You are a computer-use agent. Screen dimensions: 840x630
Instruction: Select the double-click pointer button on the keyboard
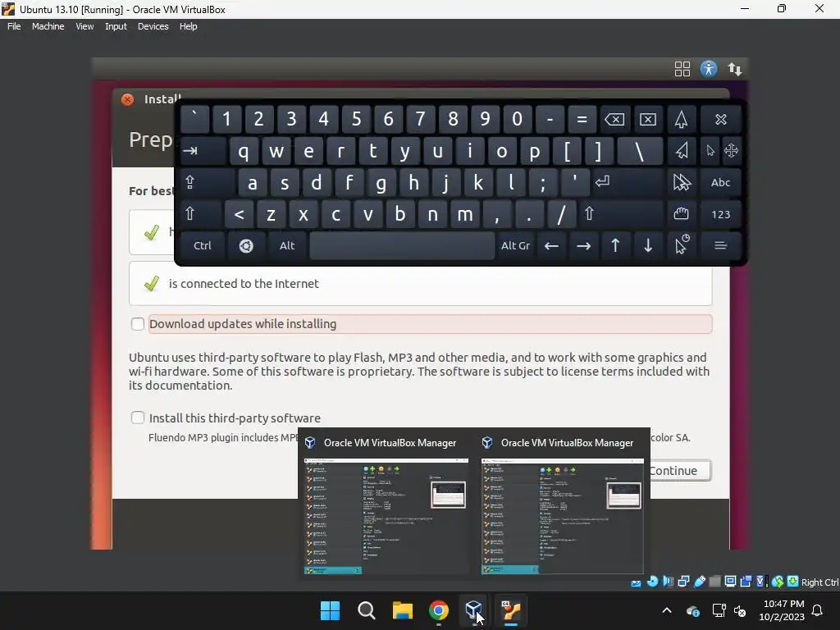coord(681,182)
